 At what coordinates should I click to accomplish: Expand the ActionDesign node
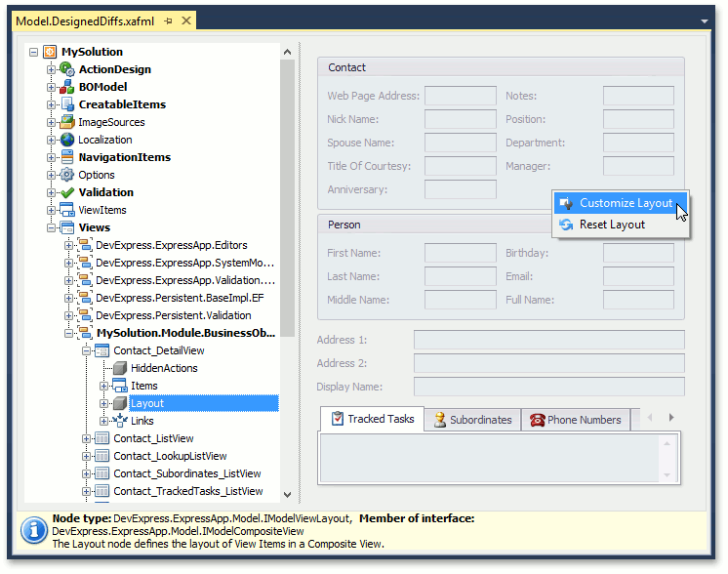click(51, 69)
